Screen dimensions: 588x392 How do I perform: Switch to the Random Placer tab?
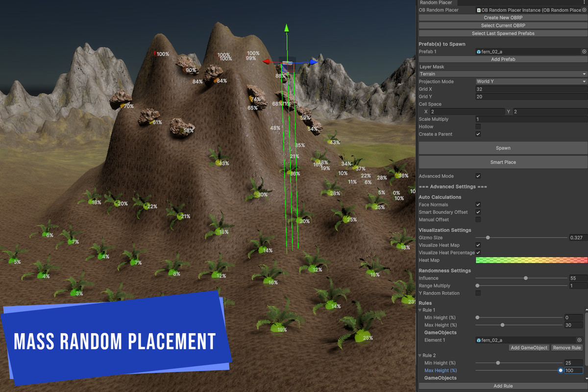click(436, 2)
